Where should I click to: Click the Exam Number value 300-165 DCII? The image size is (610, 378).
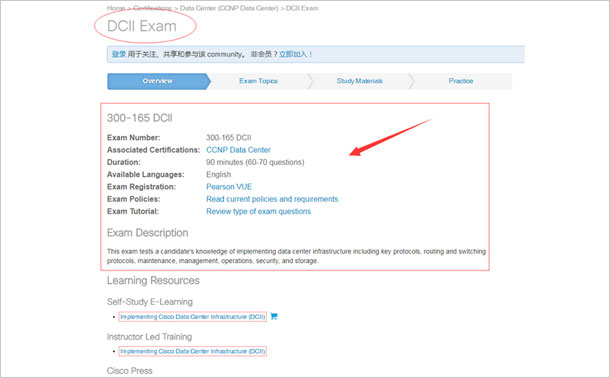(229, 138)
